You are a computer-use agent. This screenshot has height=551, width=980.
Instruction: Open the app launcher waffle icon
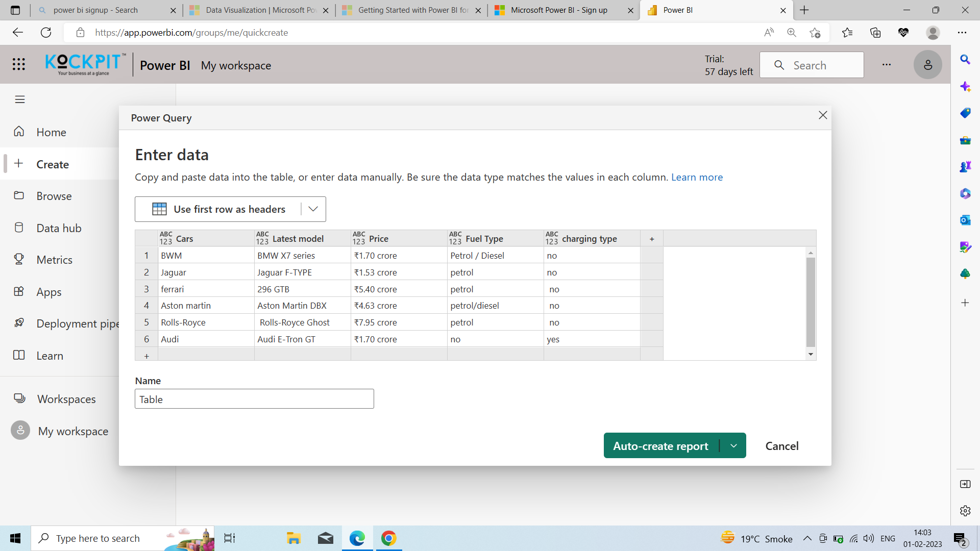click(19, 64)
